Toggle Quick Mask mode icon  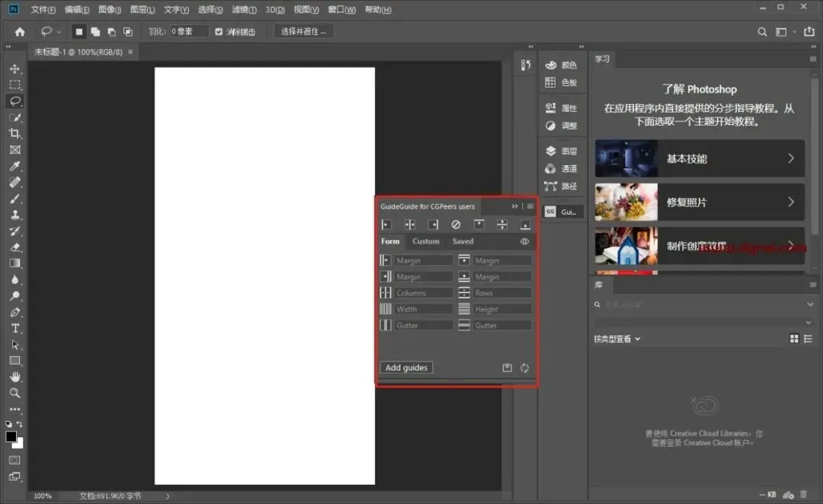pyautogui.click(x=14, y=460)
